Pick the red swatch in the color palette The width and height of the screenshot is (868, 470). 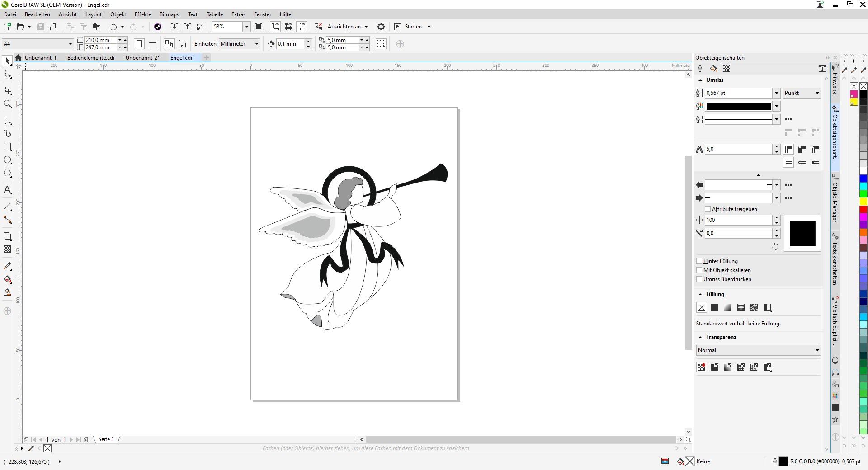863,209
